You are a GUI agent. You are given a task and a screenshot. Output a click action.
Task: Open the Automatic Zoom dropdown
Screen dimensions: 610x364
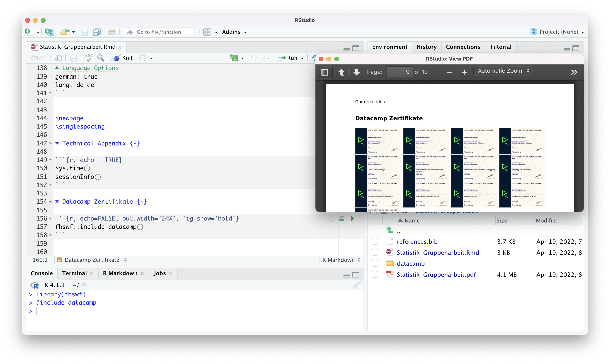(x=503, y=71)
